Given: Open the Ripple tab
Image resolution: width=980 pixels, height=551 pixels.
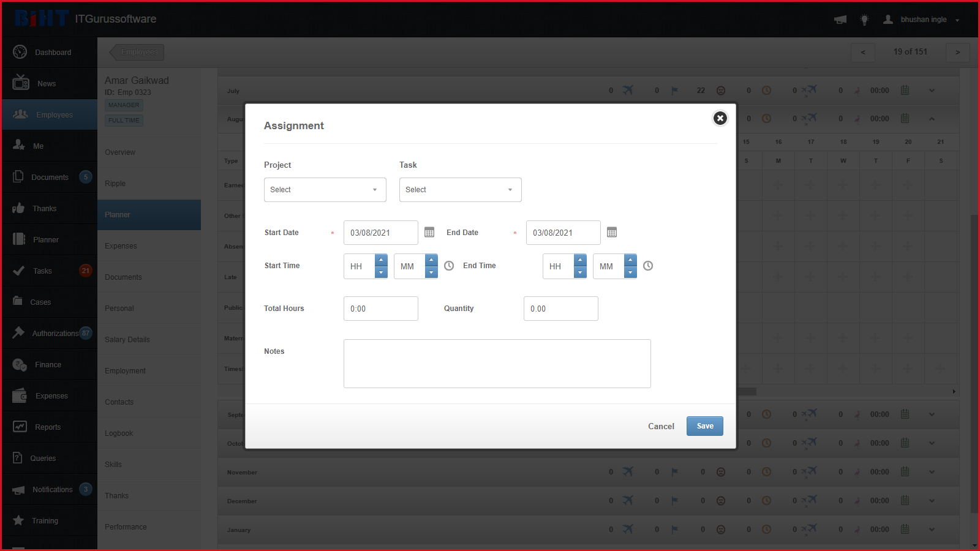Looking at the screenshot, I should click(149, 184).
